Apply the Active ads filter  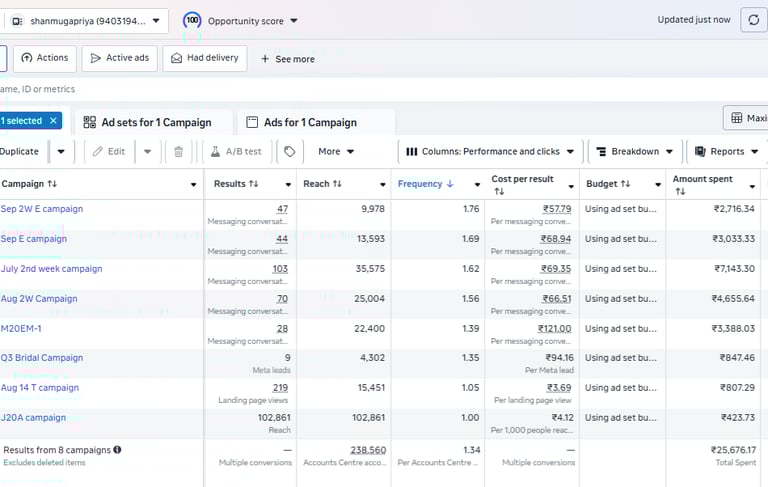119,58
